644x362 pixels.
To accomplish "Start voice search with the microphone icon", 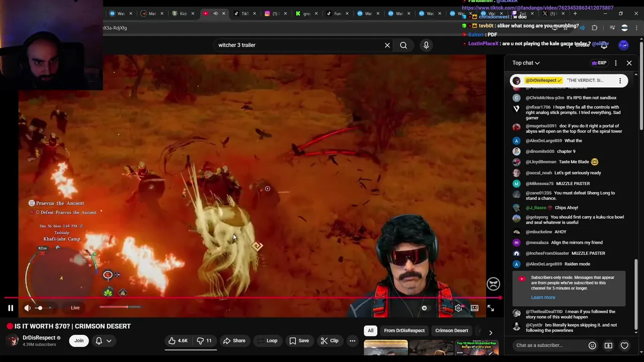I will point(426,45).
